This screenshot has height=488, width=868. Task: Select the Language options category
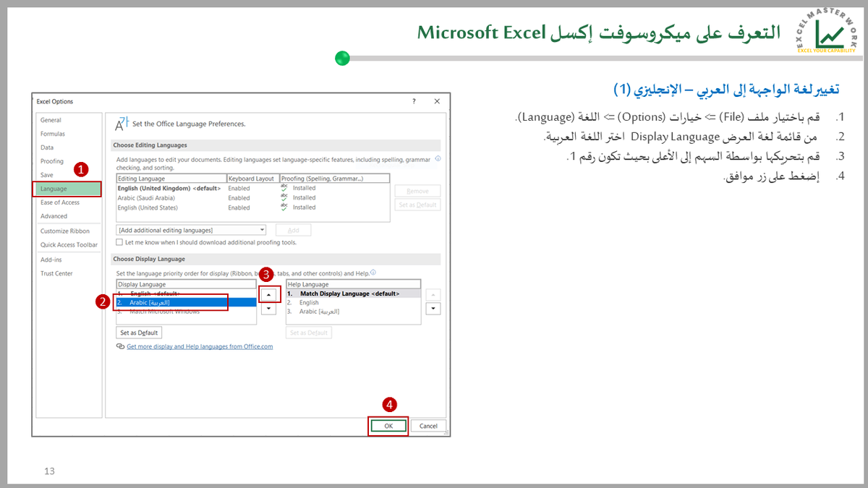click(x=69, y=189)
